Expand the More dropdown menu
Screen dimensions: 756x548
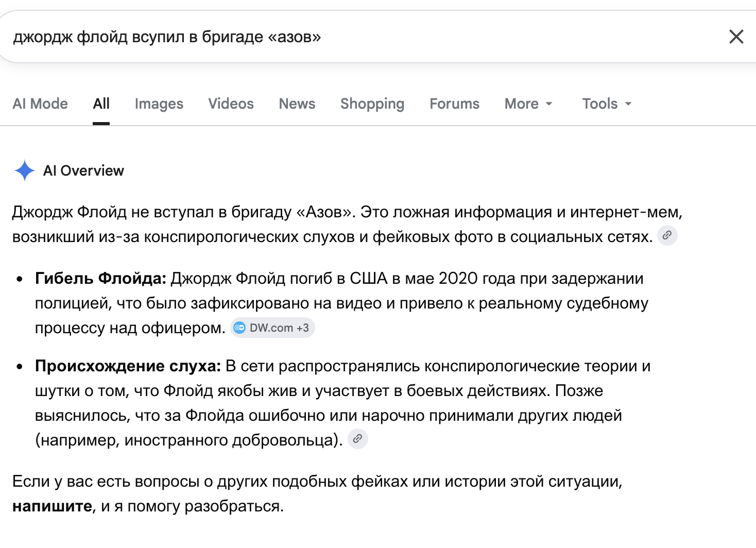coord(528,104)
